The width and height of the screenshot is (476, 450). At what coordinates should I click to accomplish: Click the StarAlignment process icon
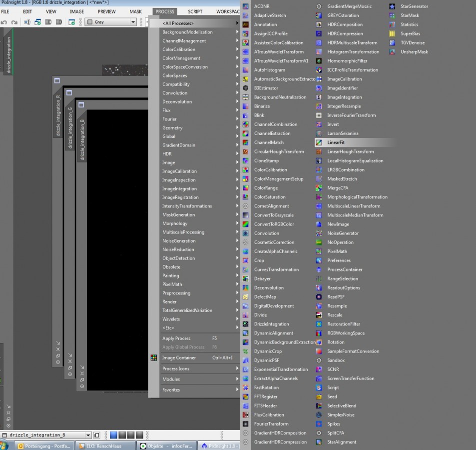tap(319, 442)
